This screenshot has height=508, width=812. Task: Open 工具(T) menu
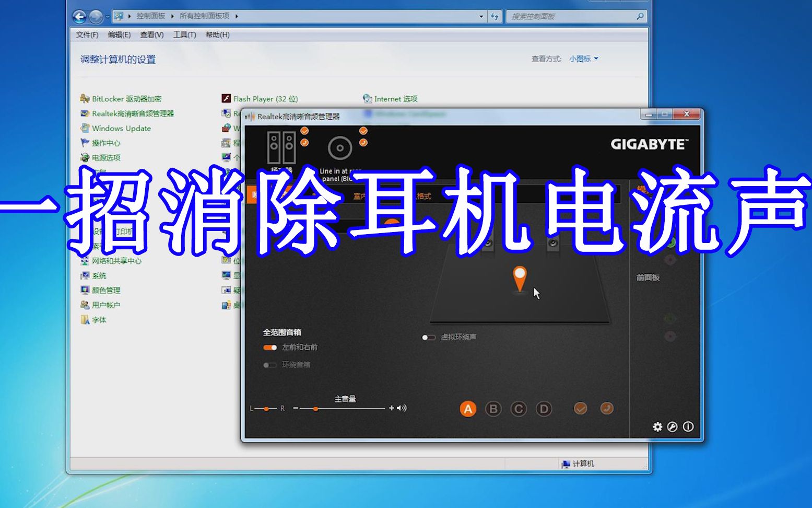pos(184,35)
